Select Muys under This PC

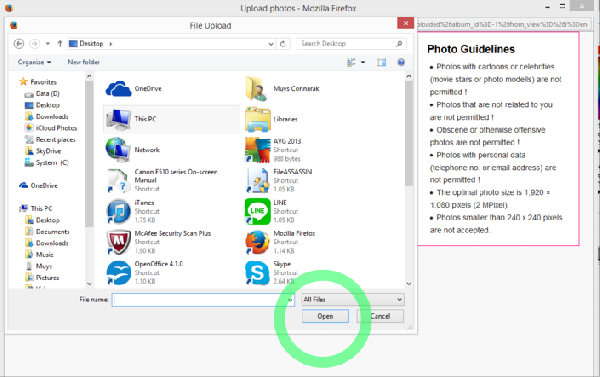[x=39, y=266]
